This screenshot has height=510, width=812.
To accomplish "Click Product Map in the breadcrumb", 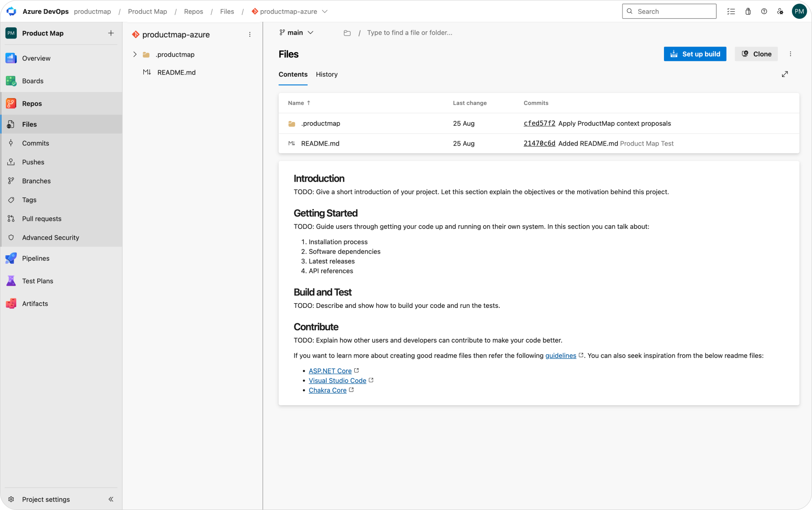I will point(148,12).
